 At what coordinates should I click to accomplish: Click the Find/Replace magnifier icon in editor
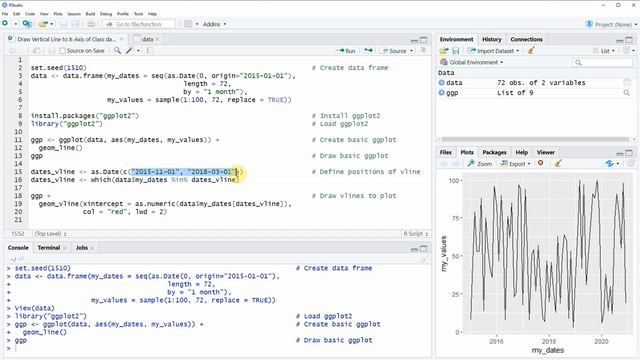tap(117, 51)
